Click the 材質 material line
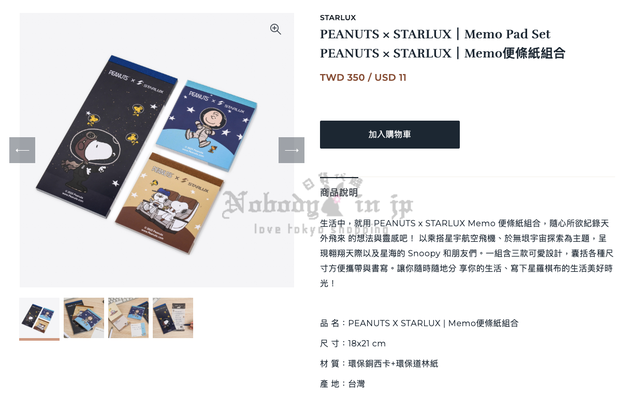640x408 pixels. [379, 364]
